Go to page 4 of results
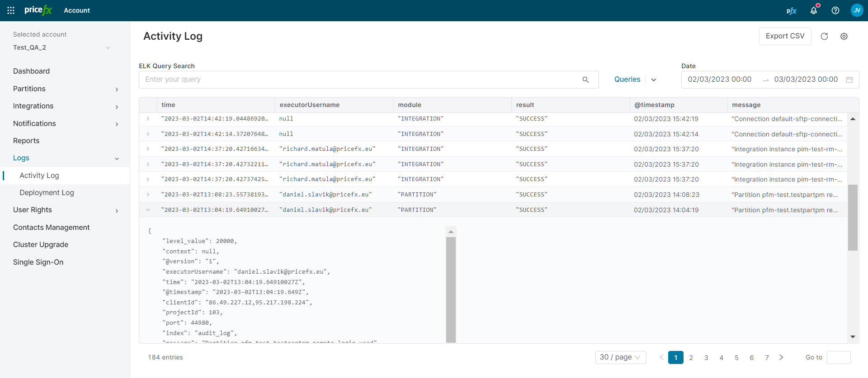This screenshot has height=378, width=868. pos(722,358)
